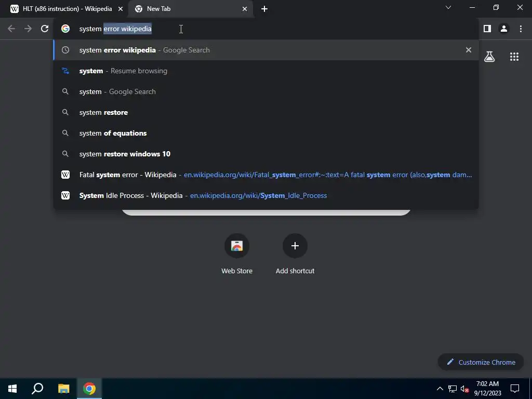Screen dimensions: 532x399
Task: Click the muted volume tray icon
Action: coord(464,389)
